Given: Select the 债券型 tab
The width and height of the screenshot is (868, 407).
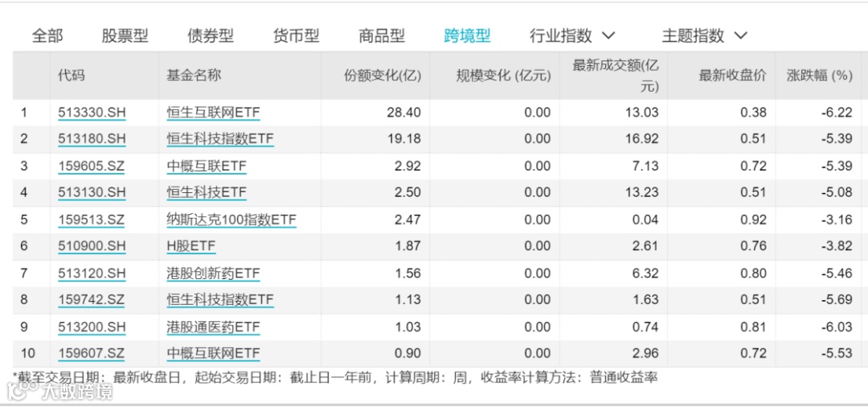Looking at the screenshot, I should click(211, 36).
